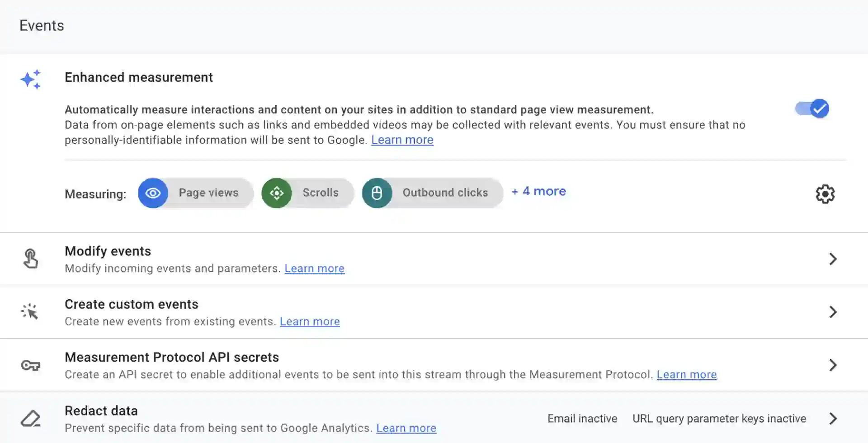This screenshot has height=443, width=868.
Task: Open Redact data Learn more link
Action: (406, 428)
